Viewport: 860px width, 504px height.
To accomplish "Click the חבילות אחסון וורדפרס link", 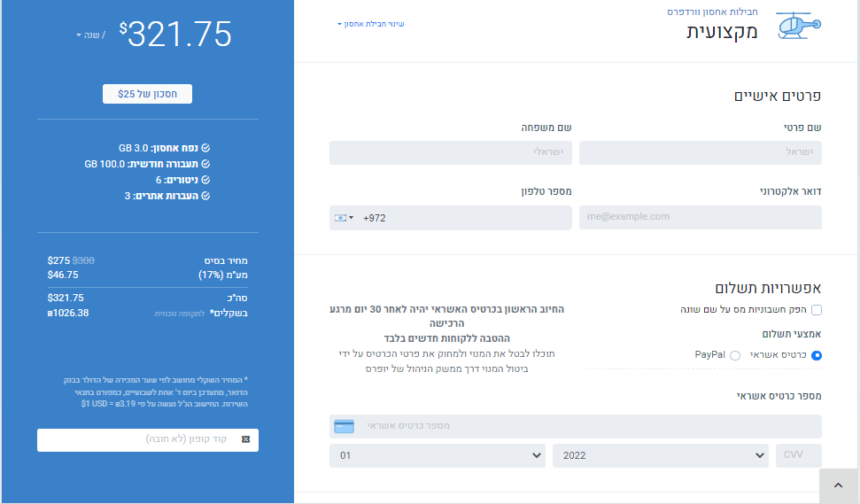I will [x=712, y=12].
